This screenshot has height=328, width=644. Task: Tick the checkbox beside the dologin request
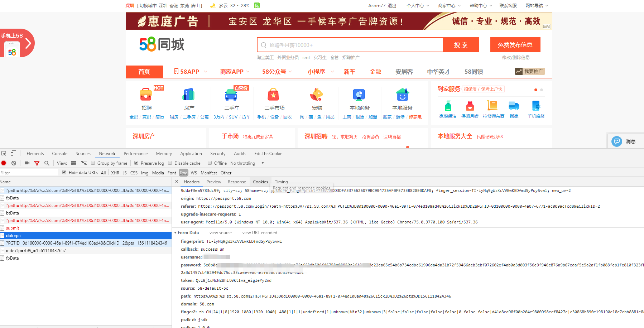click(x=2, y=235)
